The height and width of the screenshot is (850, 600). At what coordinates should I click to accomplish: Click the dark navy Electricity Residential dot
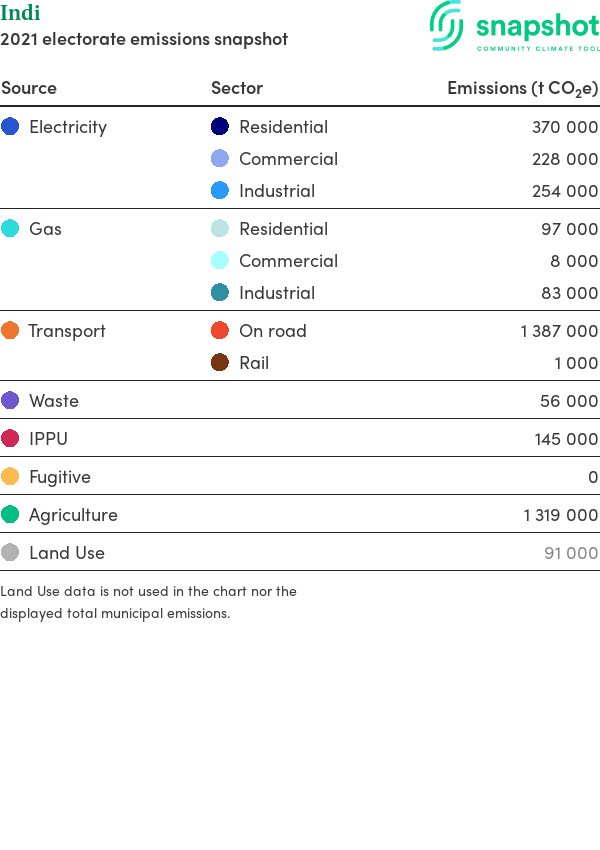click(220, 126)
